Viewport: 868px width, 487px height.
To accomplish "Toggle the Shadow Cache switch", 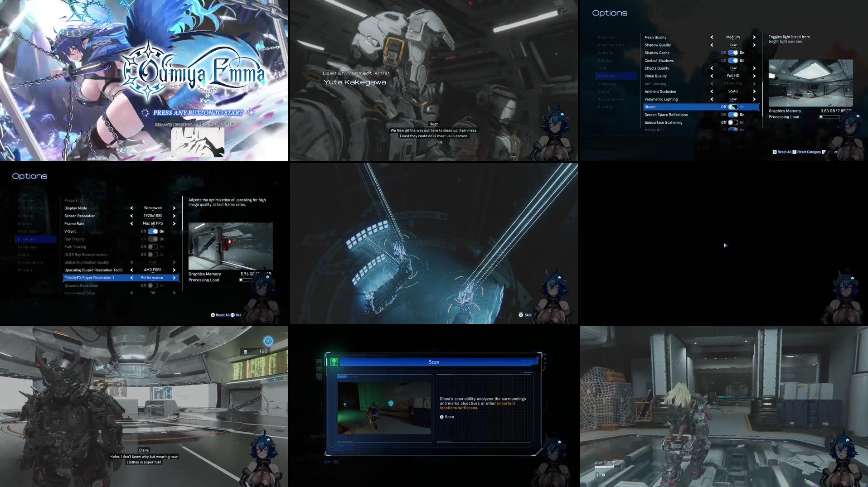I will point(733,53).
